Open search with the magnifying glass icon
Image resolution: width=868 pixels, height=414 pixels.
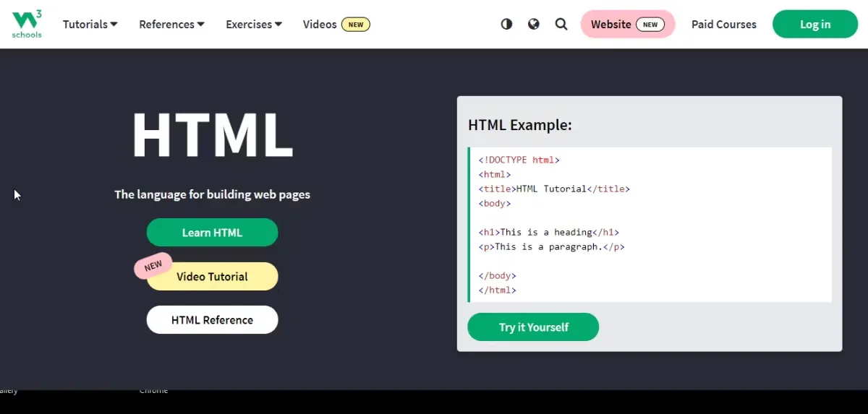561,24
